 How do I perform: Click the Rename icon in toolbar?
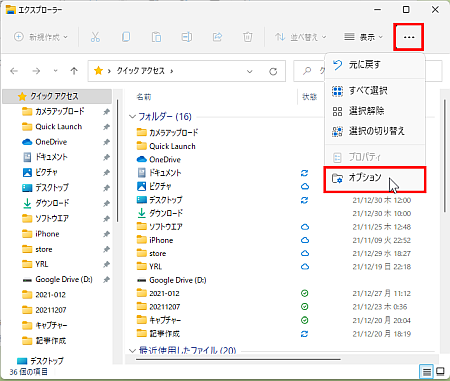[x=187, y=37]
